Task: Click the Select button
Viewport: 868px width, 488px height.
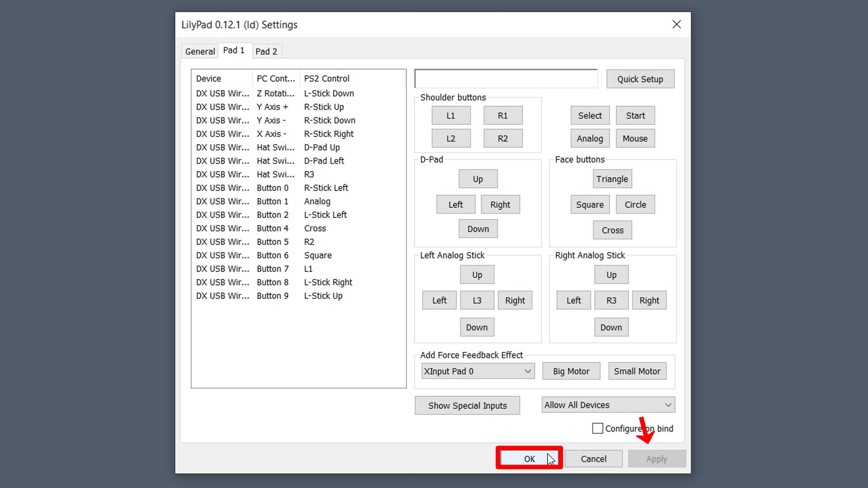Action: (590, 116)
